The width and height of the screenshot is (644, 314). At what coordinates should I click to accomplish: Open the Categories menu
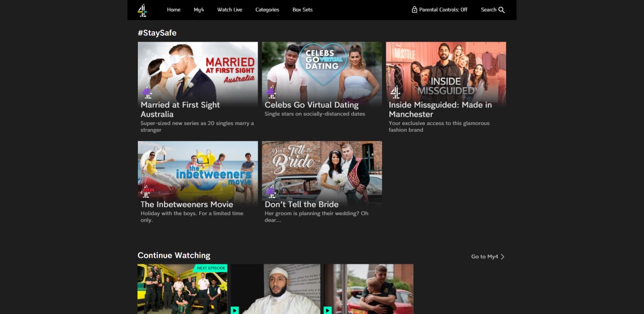pyautogui.click(x=267, y=10)
